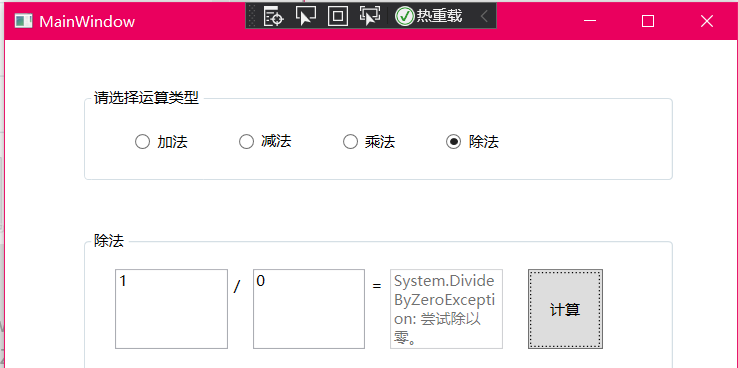Viewport: 738px width, 368px height.
Task: Click the MainWindow app icon in title bar
Action: pyautogui.click(x=24, y=21)
